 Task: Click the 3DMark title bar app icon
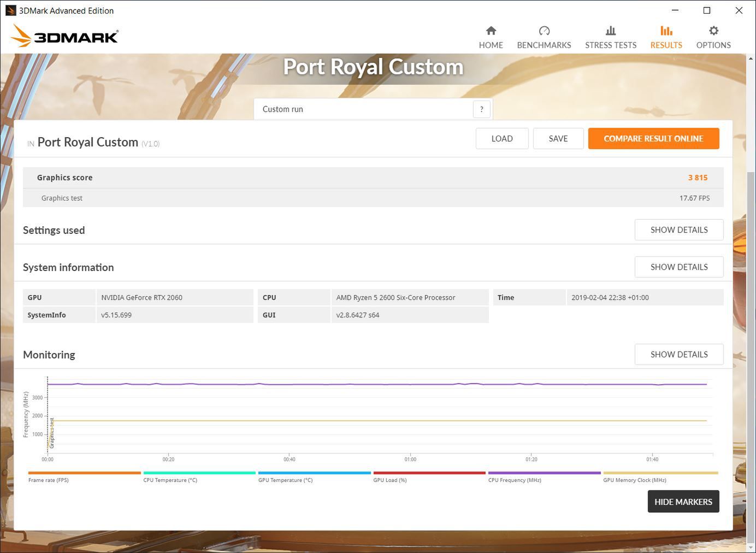point(10,10)
